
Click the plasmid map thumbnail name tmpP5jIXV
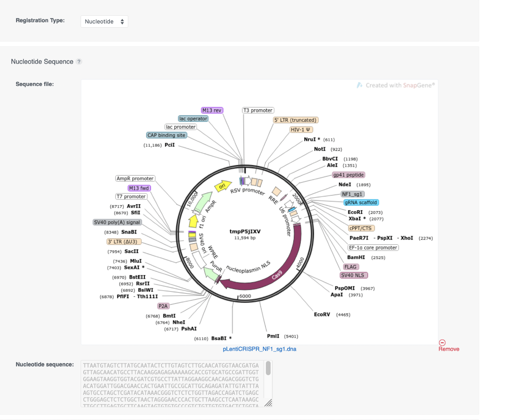245,232
